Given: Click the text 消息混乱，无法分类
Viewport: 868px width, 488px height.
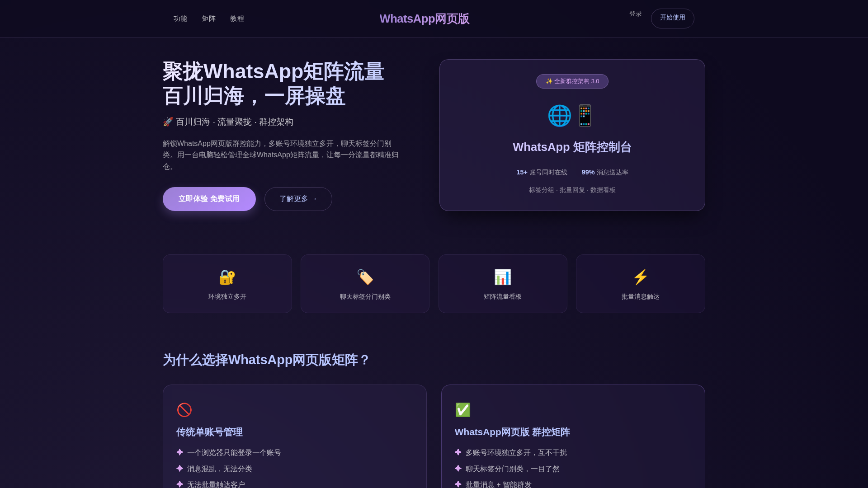Looking at the screenshot, I should pos(219,469).
